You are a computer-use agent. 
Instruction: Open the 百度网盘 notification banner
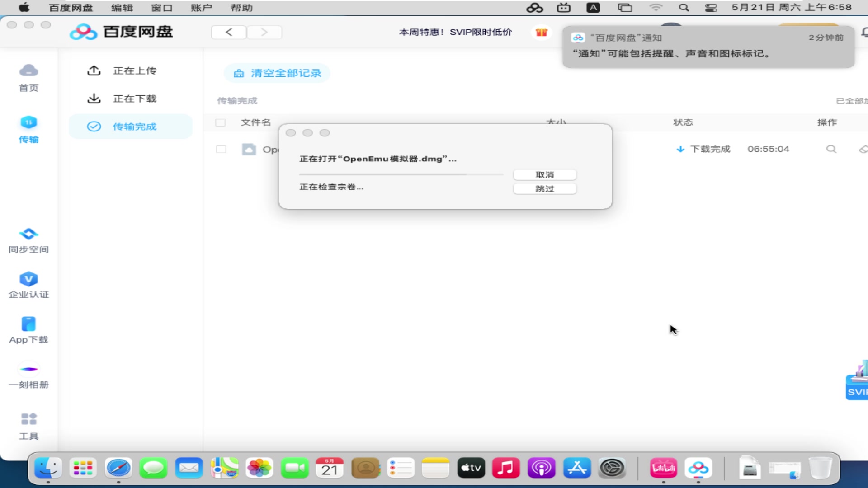click(708, 47)
